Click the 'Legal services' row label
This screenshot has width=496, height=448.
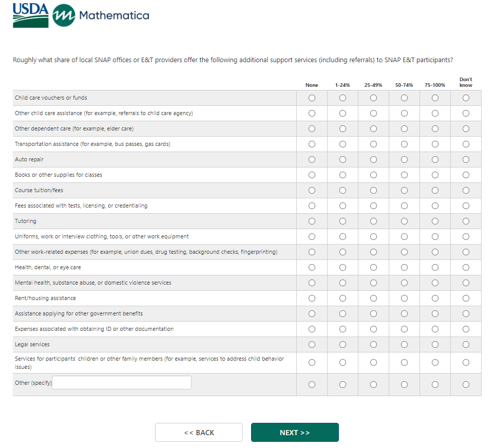click(x=32, y=344)
